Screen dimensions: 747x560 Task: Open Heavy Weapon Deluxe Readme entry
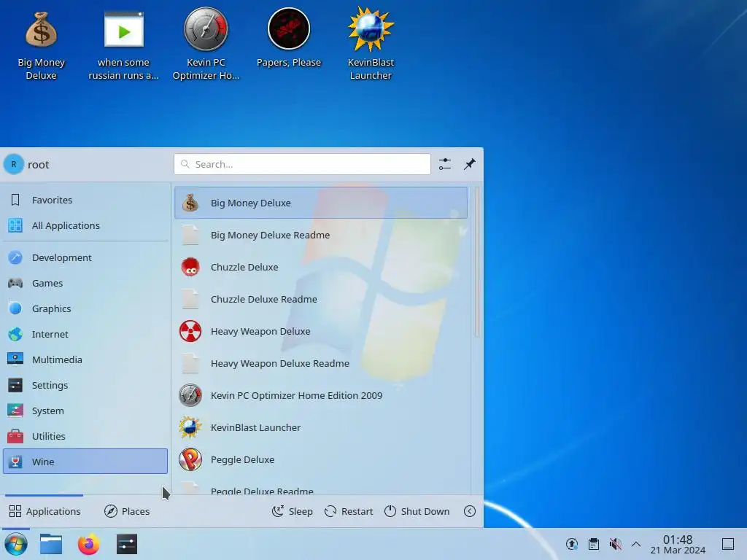(x=321, y=363)
